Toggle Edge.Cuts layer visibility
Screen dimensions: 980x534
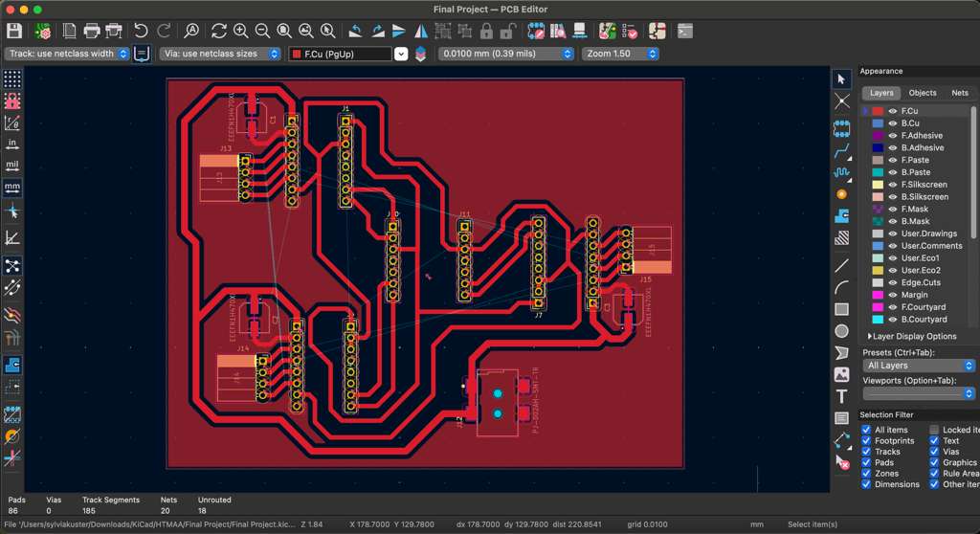tap(893, 282)
